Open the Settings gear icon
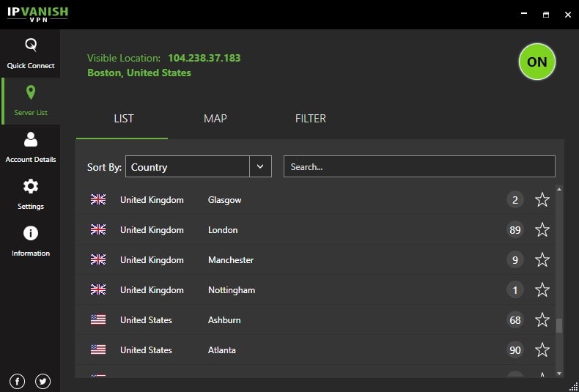Image resolution: width=579 pixels, height=392 pixels. click(x=31, y=186)
